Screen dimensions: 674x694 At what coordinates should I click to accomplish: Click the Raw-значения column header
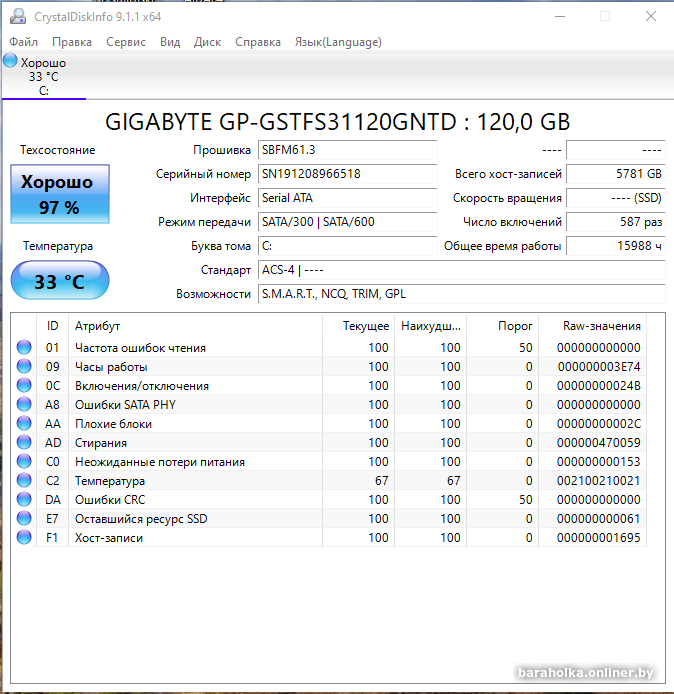pos(601,326)
